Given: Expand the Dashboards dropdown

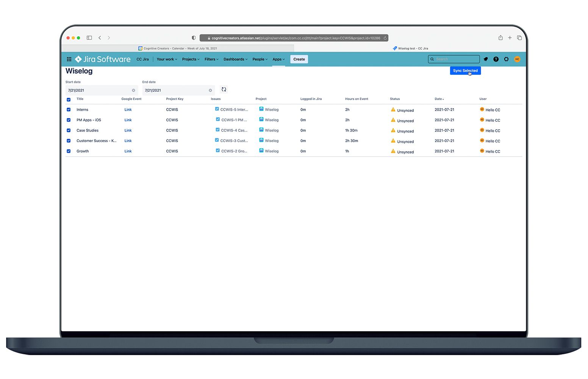Looking at the screenshot, I should point(235,59).
